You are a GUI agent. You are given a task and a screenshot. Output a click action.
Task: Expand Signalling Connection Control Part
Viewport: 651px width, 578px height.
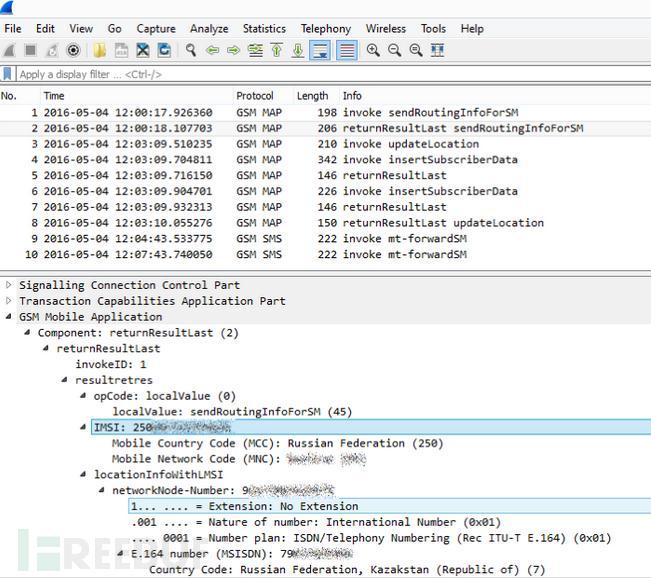[x=9, y=285]
